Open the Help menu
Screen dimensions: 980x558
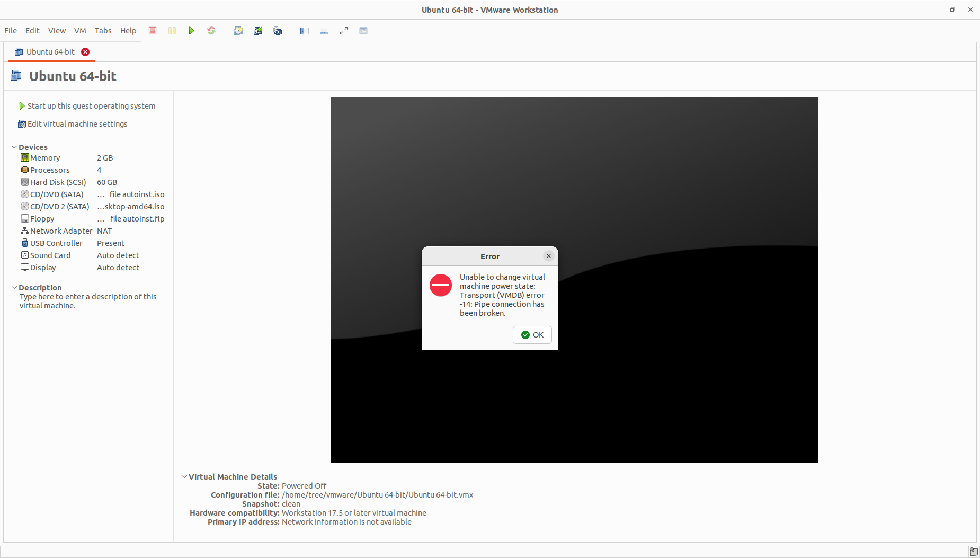(128, 31)
